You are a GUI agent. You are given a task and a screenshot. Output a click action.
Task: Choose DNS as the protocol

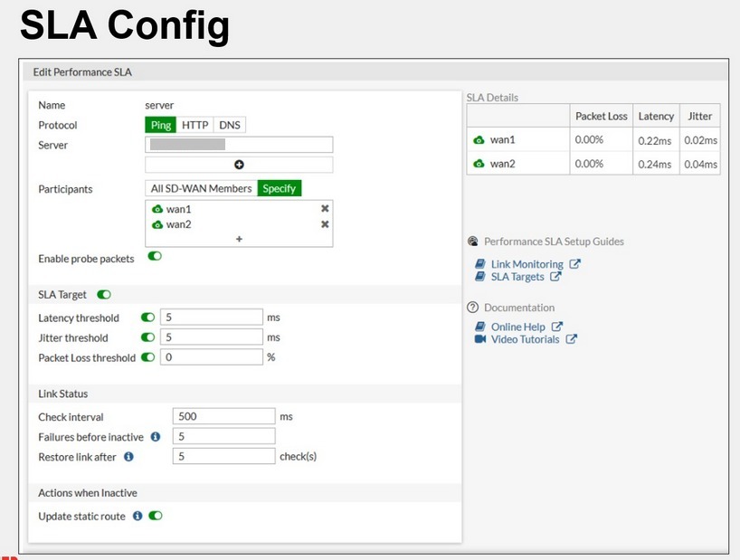230,125
